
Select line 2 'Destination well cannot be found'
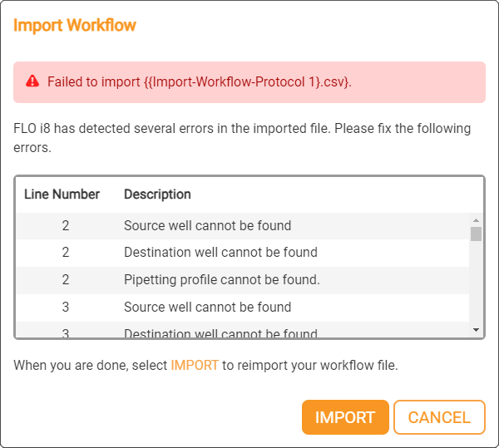coord(220,252)
